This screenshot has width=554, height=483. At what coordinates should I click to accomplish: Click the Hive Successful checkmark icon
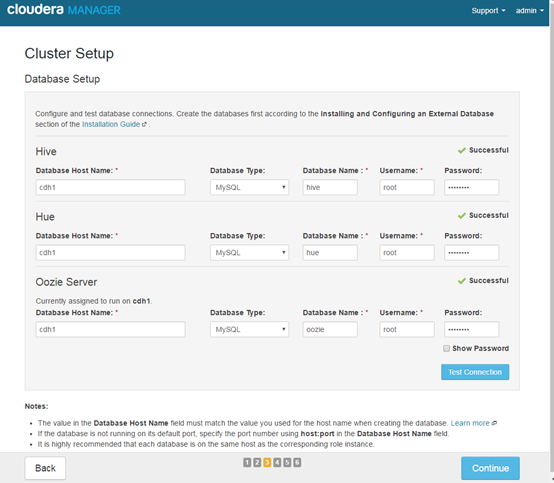click(x=461, y=151)
